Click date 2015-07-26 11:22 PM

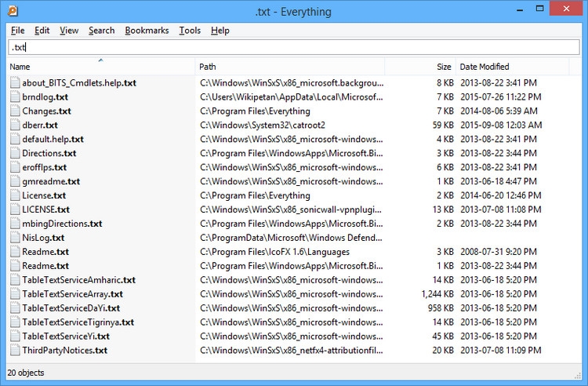pos(501,97)
